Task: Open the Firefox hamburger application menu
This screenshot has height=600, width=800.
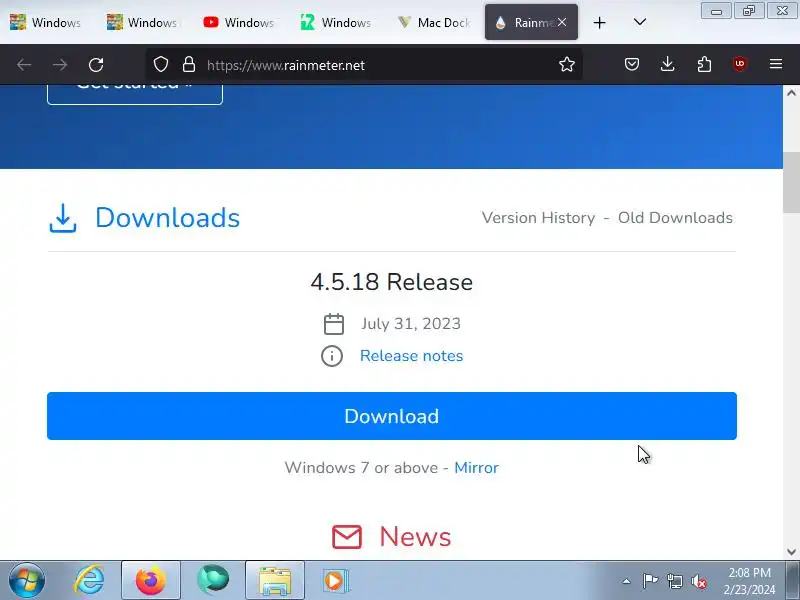Action: point(776,64)
